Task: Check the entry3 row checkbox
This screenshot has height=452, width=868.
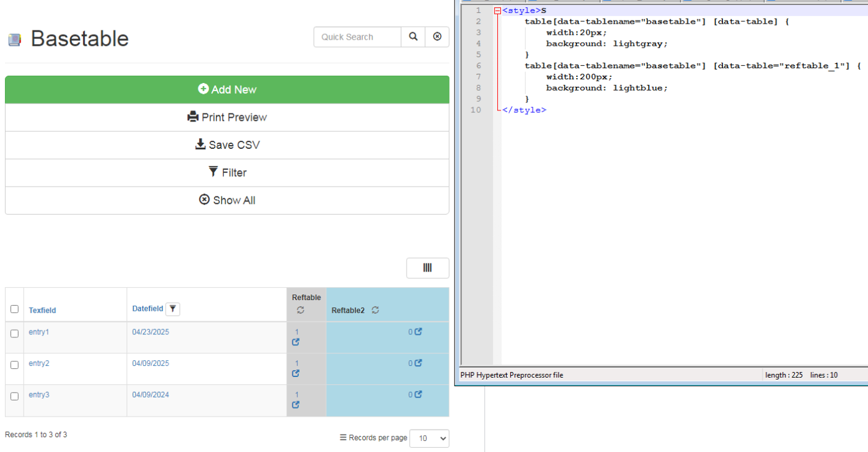Action: point(14,396)
